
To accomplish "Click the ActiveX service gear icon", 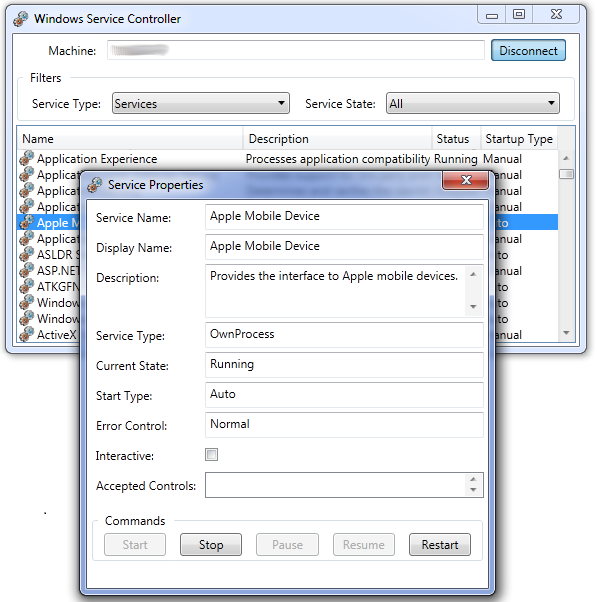I will click(26, 334).
